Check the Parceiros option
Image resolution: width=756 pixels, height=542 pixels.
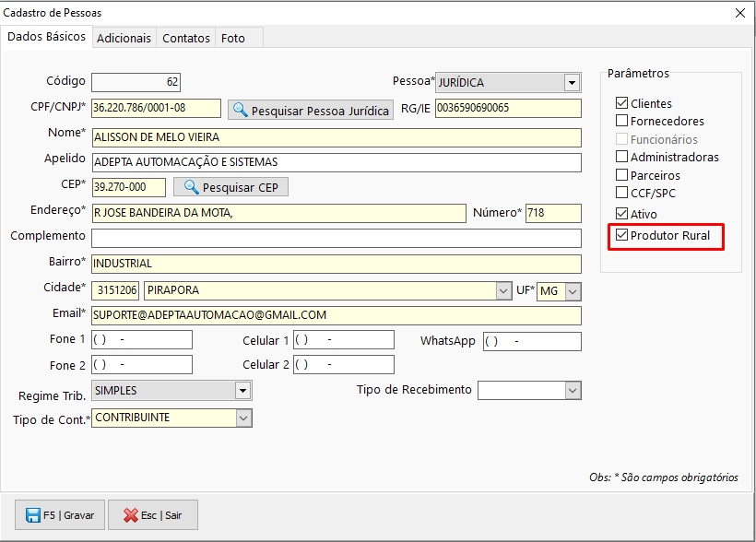pos(622,175)
